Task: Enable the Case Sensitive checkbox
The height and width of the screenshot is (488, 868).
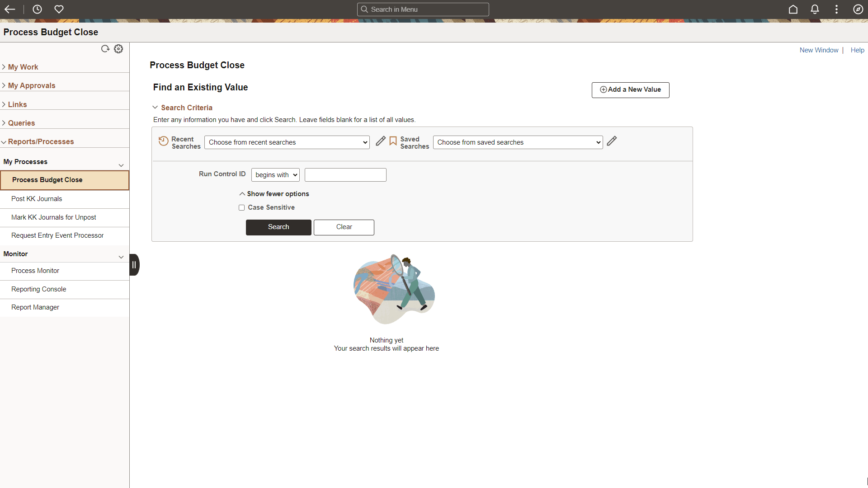Action: pos(242,207)
